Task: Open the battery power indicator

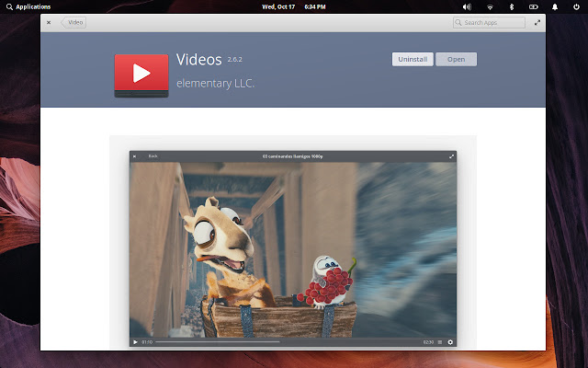Action: pyautogui.click(x=533, y=6)
